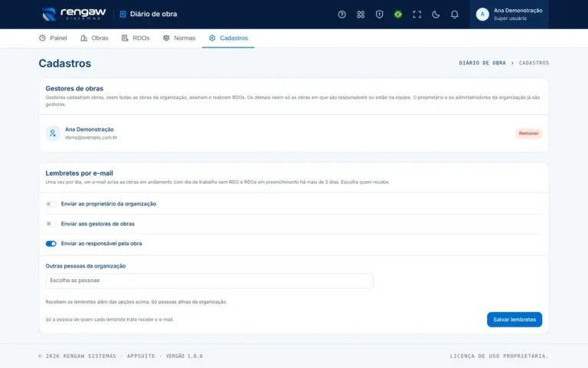Click the Rengaw Sistemas logo

73,15
